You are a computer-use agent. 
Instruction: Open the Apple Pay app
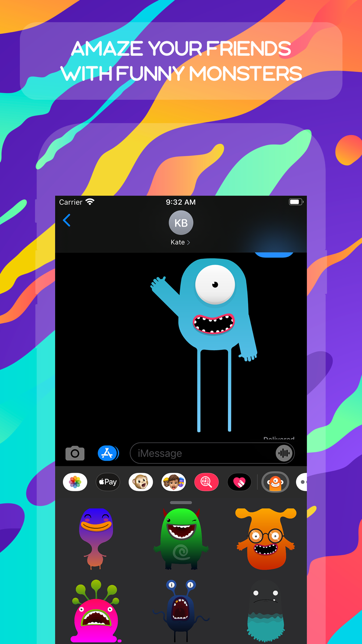(108, 482)
